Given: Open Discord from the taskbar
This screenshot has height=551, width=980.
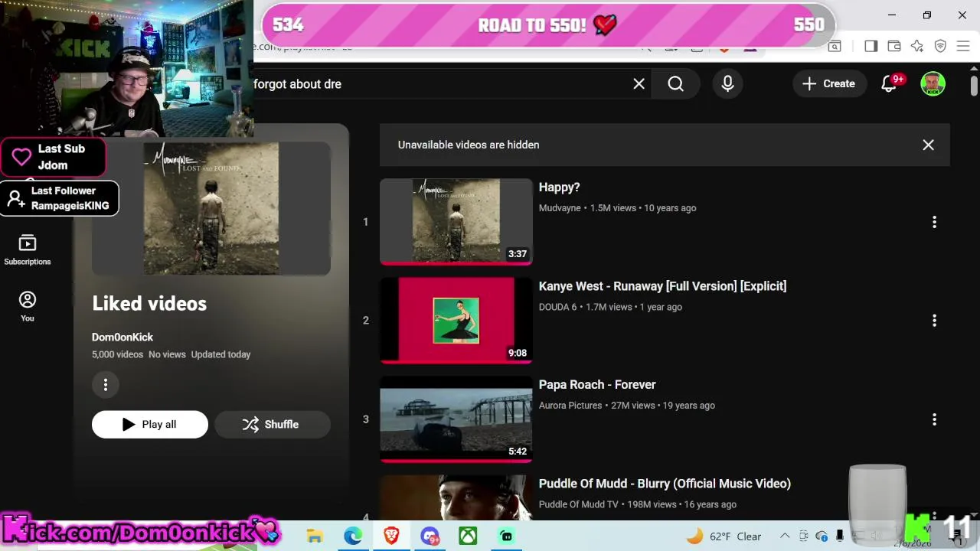Looking at the screenshot, I should tap(430, 536).
